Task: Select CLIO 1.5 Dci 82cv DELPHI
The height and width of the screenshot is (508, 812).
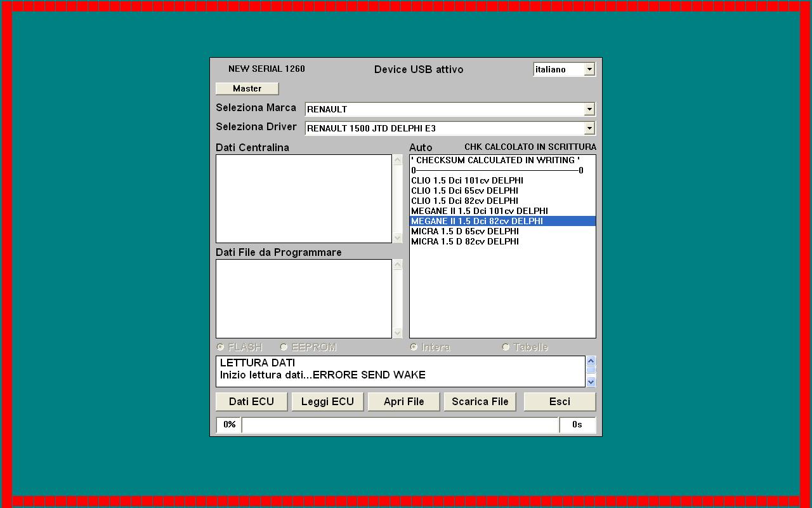Action: point(502,201)
